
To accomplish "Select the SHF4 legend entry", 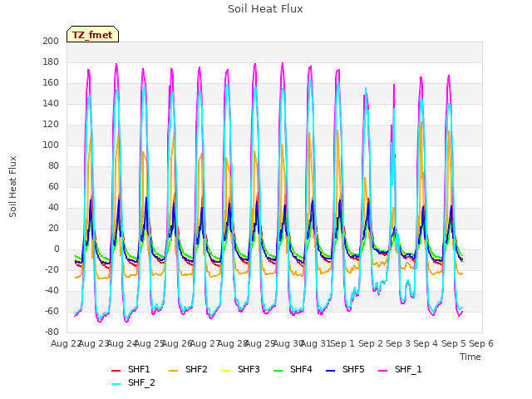I will pos(293,369).
